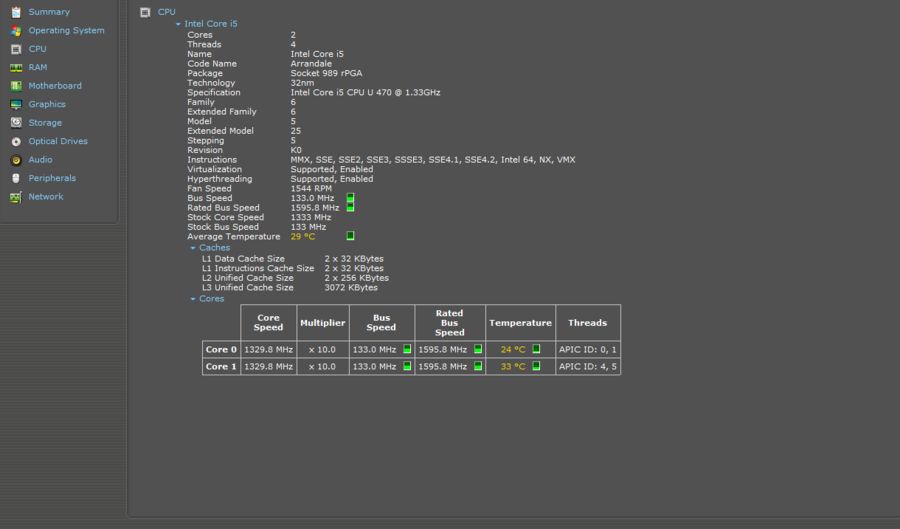The width and height of the screenshot is (900, 529).
Task: Collapse the Caches section arrow
Action: [x=193, y=248]
